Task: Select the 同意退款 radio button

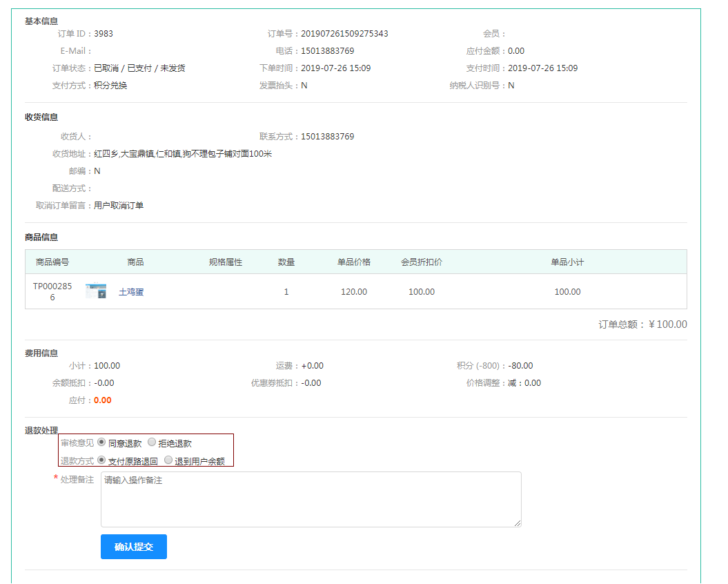Action: tap(101, 442)
